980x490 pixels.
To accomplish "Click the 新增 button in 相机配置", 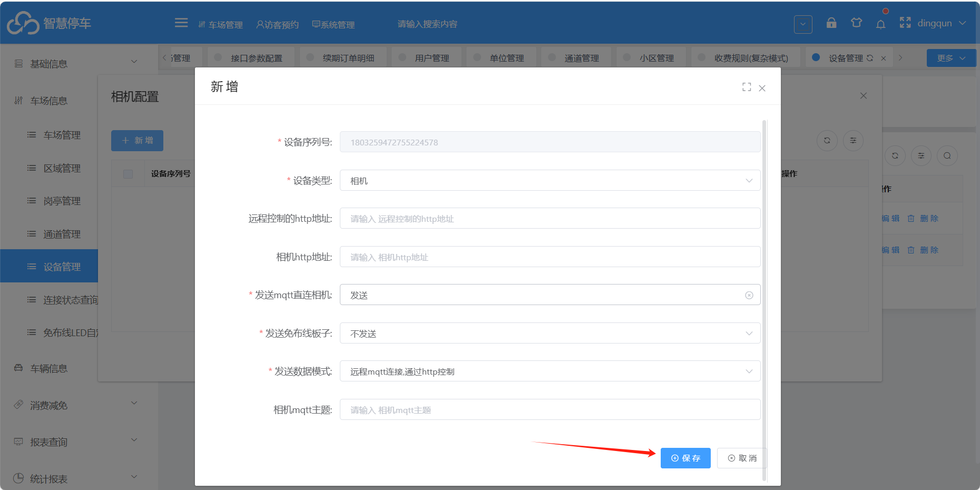I will (x=137, y=141).
